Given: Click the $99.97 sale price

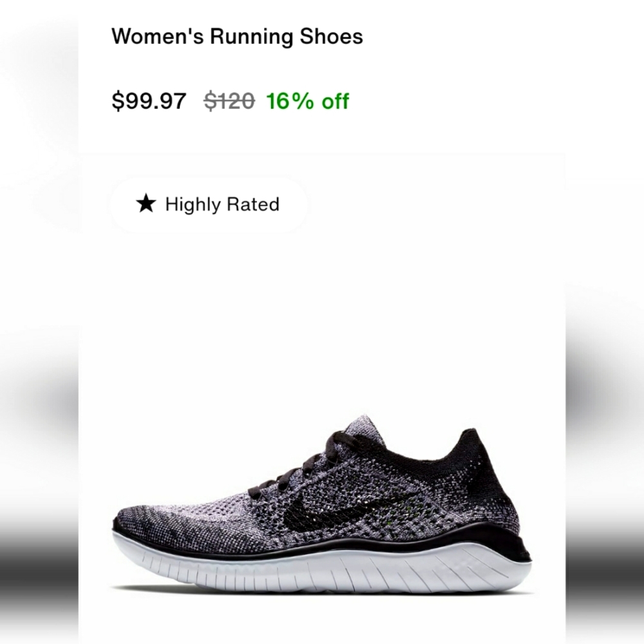Looking at the screenshot, I should click(148, 100).
